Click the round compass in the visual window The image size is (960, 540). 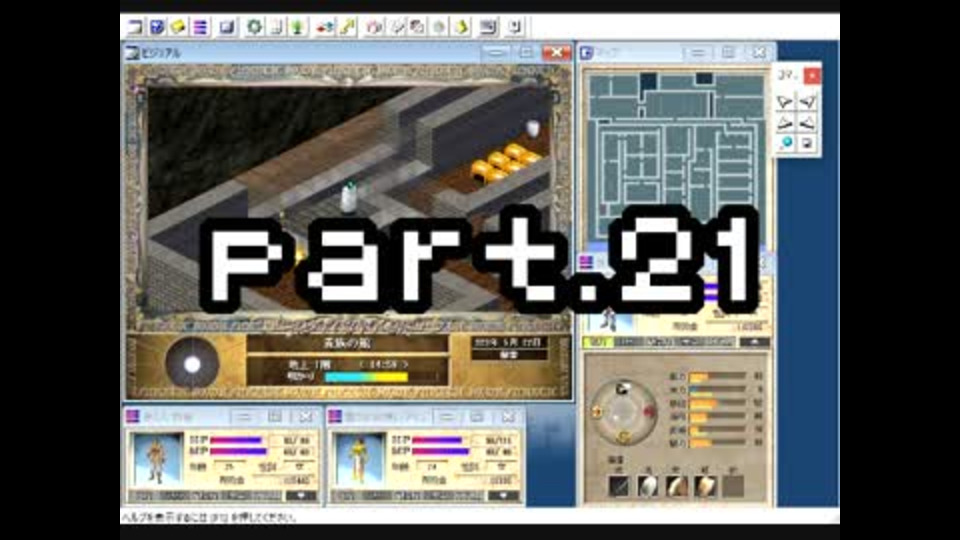(x=192, y=364)
